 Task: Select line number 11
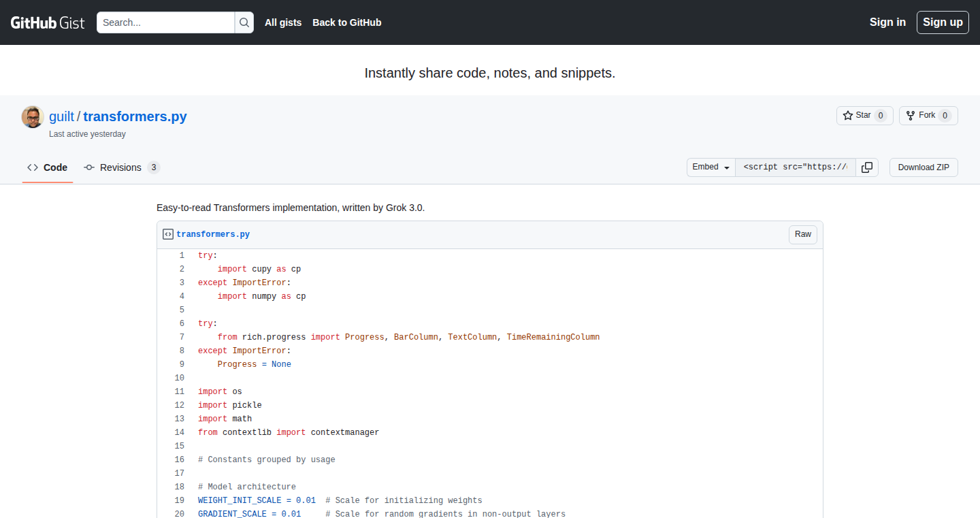coord(175,391)
